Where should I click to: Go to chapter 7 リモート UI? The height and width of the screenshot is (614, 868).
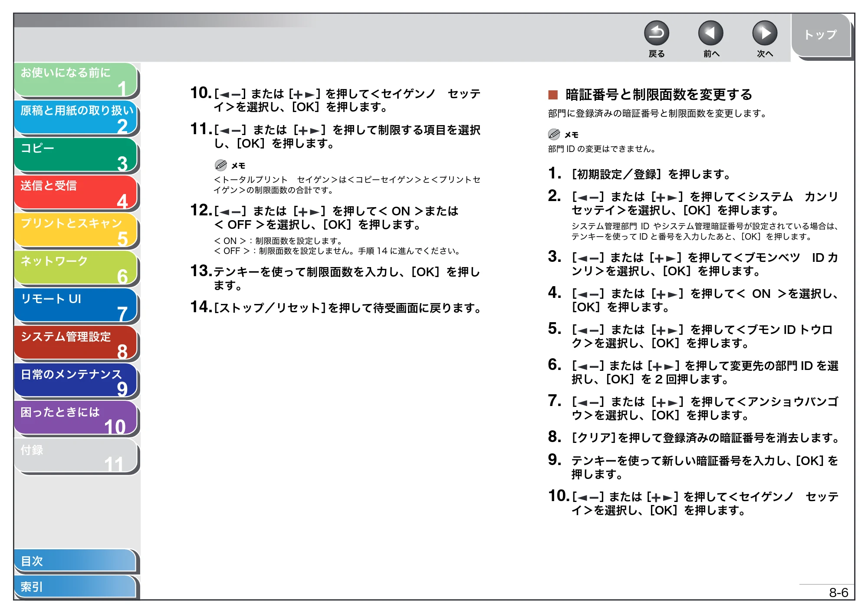76,306
